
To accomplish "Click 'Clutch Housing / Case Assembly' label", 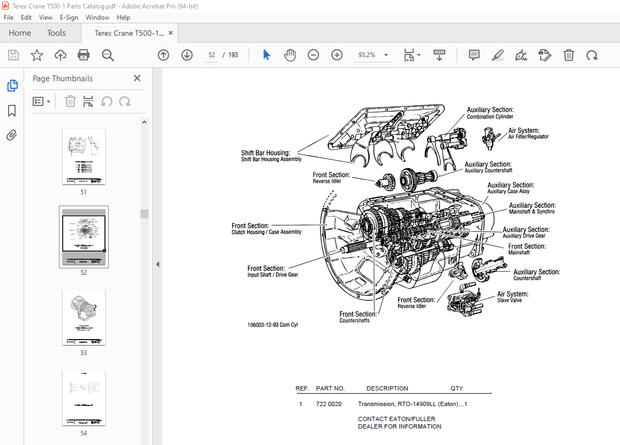I will click(267, 232).
